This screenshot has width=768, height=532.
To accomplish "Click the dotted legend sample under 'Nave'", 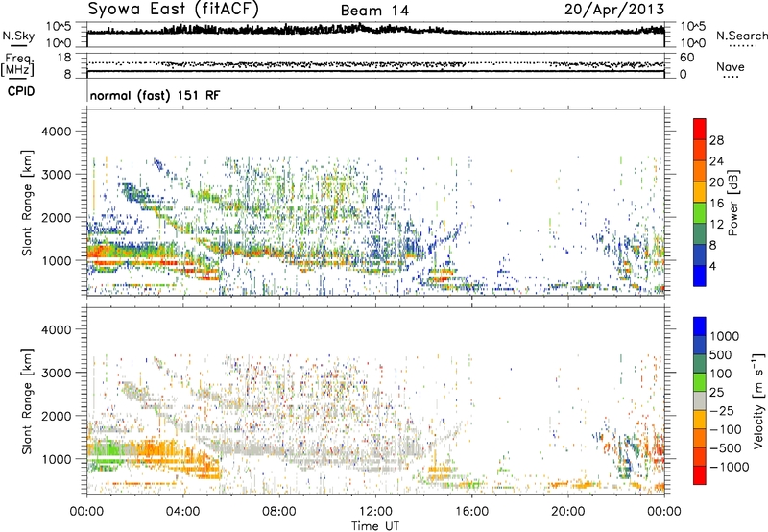I will tap(731, 77).
